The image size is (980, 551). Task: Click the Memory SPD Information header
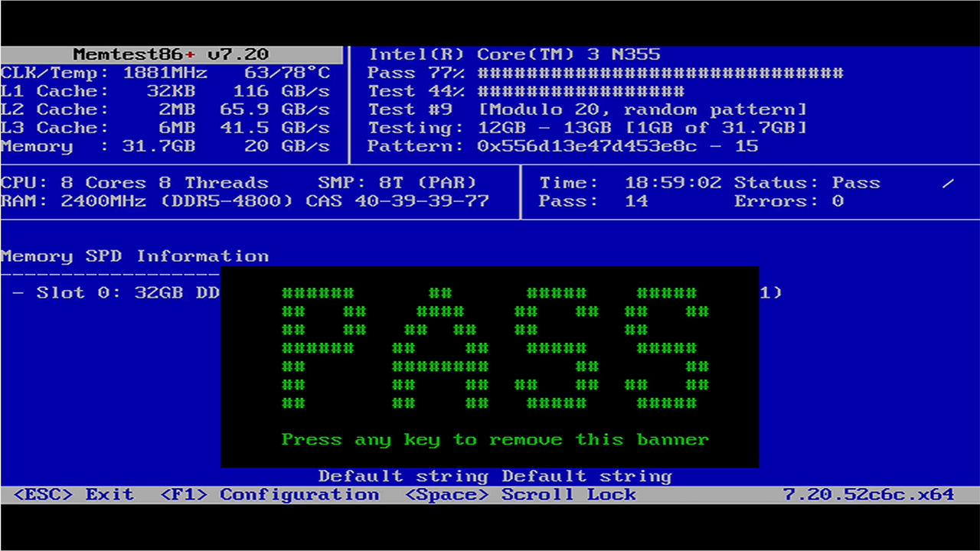[x=135, y=256]
